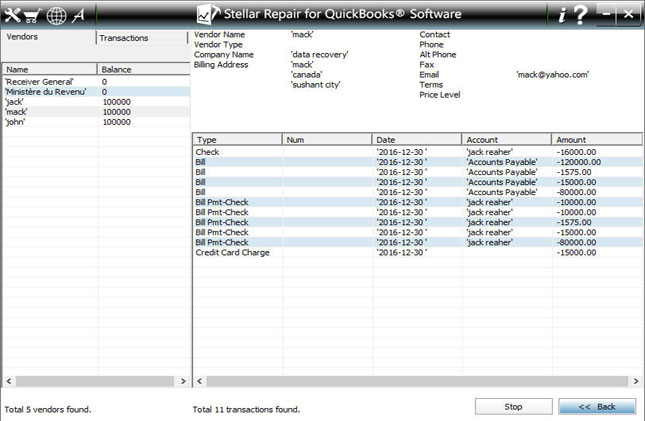645x421 pixels.
Task: Select vendor 'Receiver General'
Action: click(96, 81)
